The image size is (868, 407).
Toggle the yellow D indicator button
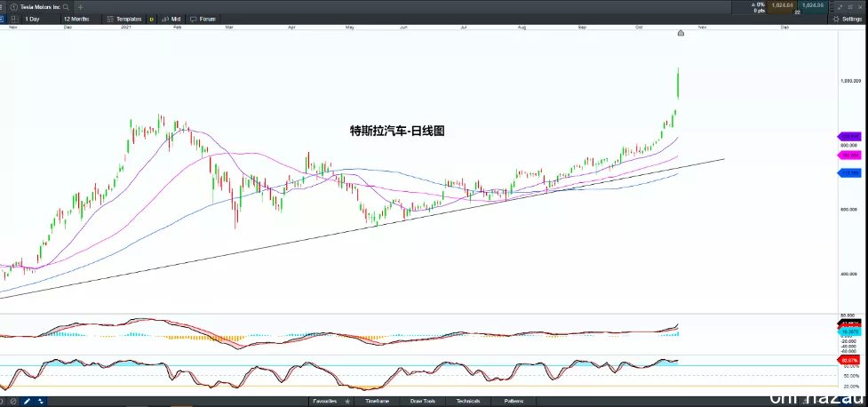click(x=152, y=20)
